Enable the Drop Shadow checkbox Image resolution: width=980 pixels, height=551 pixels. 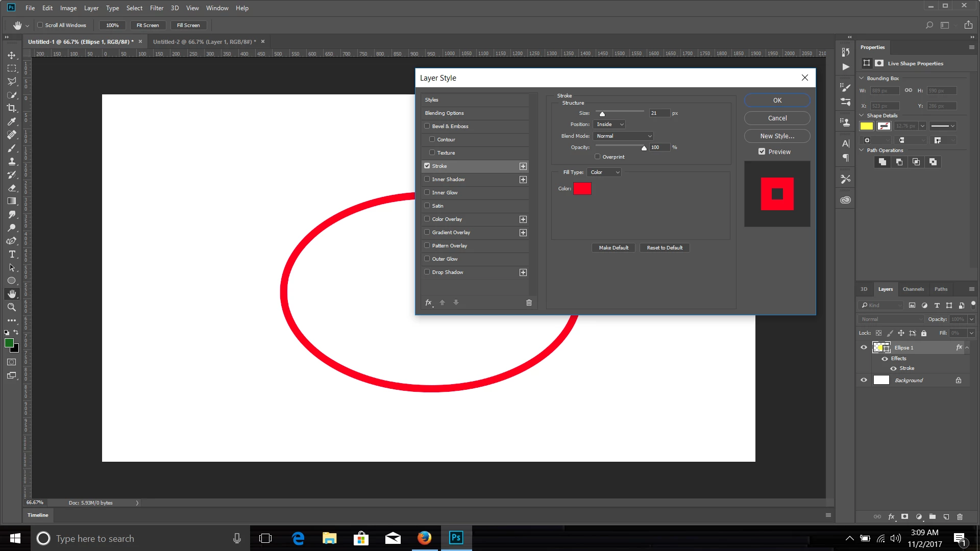(x=427, y=272)
